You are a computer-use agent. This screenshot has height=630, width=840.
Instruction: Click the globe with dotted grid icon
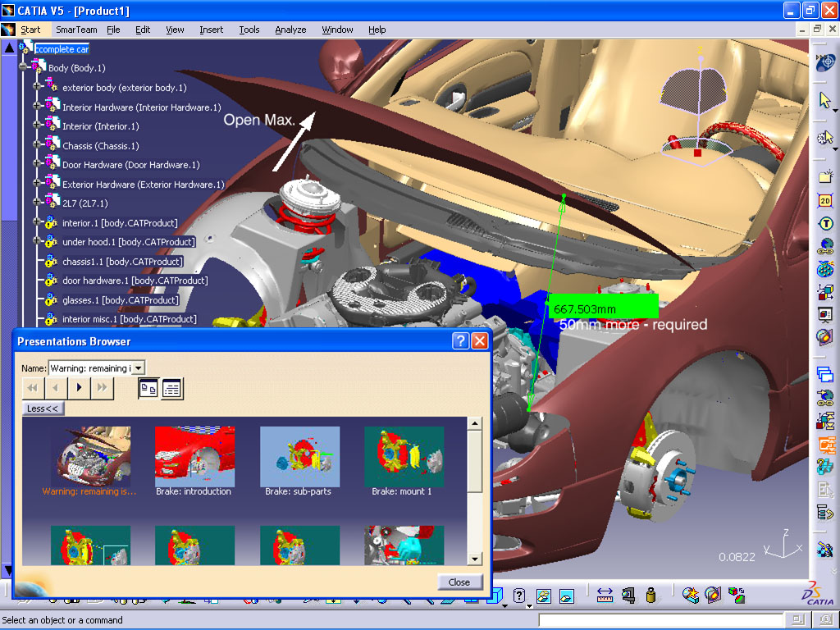[x=825, y=268]
